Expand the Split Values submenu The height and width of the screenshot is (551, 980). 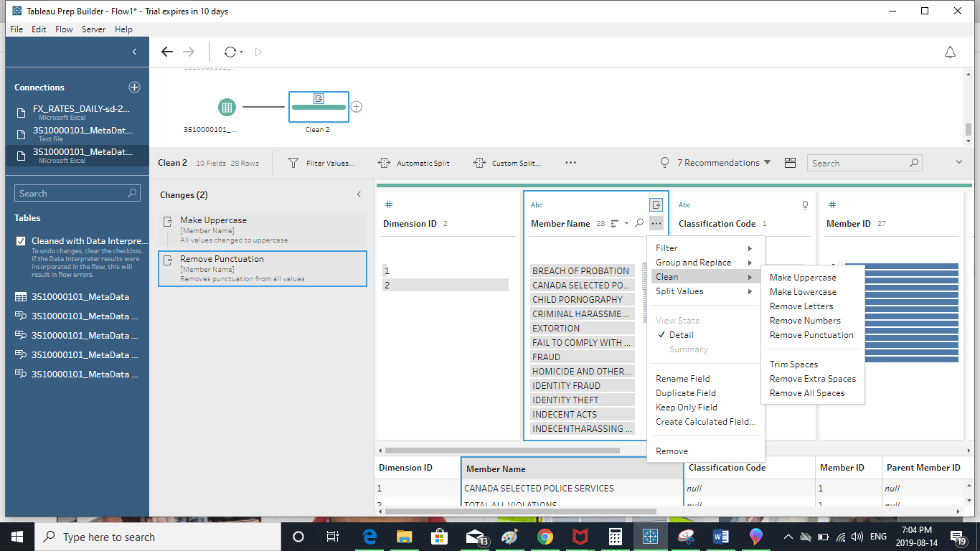point(706,291)
